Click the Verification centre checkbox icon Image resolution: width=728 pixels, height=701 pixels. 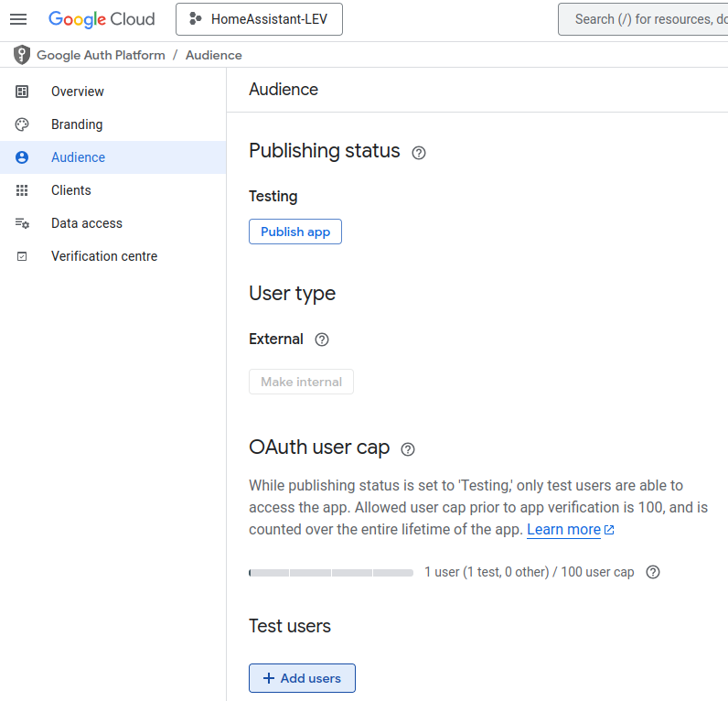tap(22, 256)
